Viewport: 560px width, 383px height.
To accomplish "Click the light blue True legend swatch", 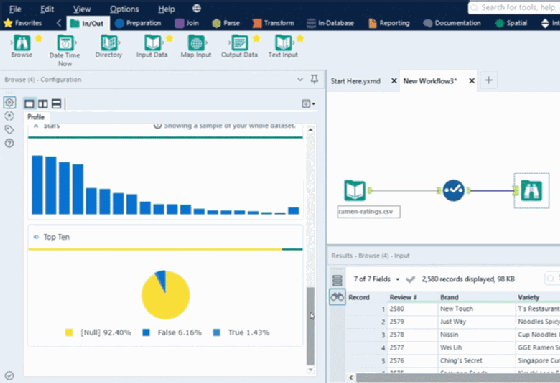I will (216, 333).
